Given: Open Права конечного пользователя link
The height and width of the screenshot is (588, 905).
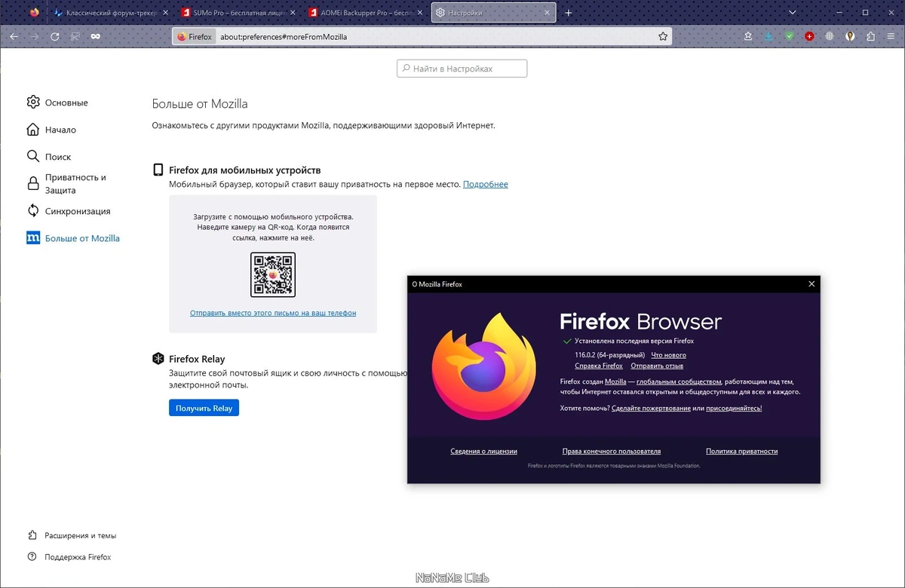Looking at the screenshot, I should [612, 451].
